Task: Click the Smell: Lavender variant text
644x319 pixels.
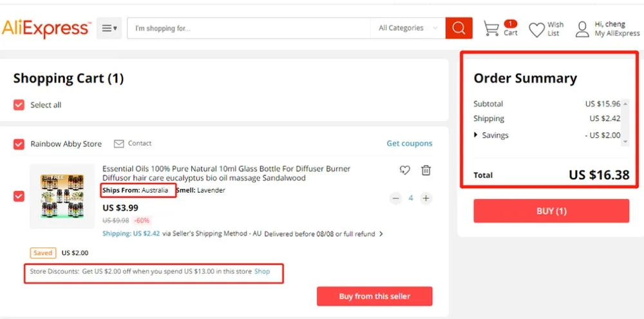Action: [x=201, y=190]
